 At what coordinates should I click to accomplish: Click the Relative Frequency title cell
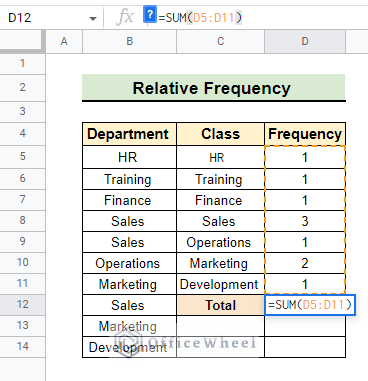(214, 88)
